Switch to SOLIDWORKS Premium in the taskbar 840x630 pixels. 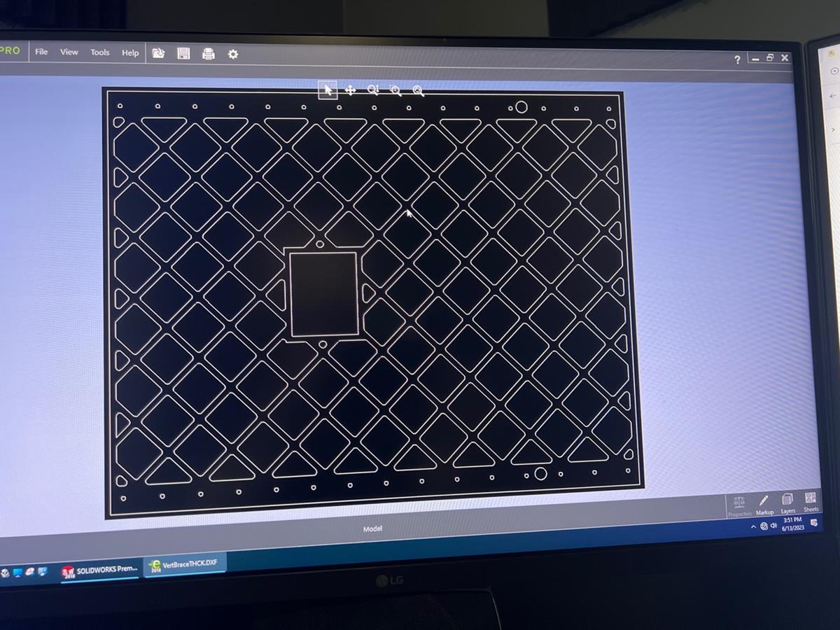(x=99, y=570)
